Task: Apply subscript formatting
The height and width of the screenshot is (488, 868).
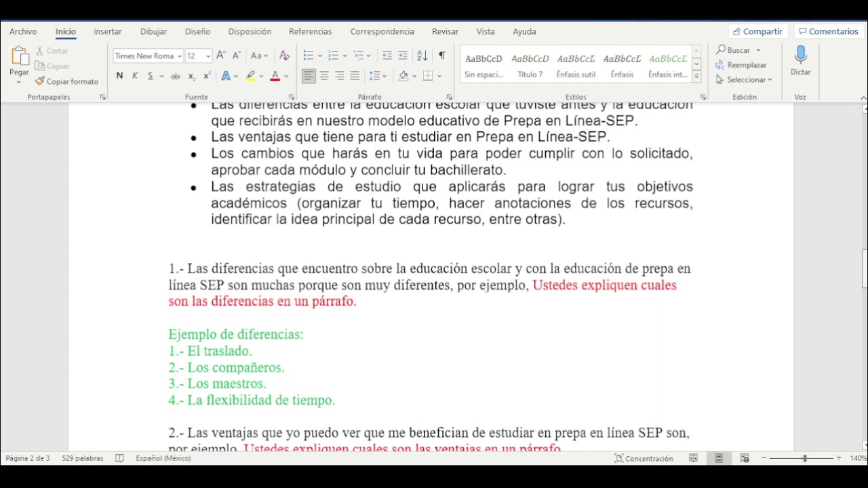Action: (192, 76)
